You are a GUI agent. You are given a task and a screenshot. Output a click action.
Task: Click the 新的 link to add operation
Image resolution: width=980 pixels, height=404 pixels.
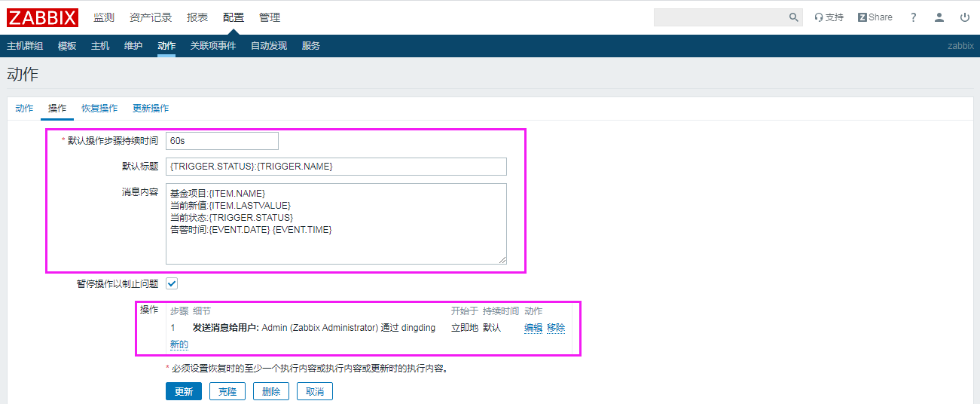point(179,344)
